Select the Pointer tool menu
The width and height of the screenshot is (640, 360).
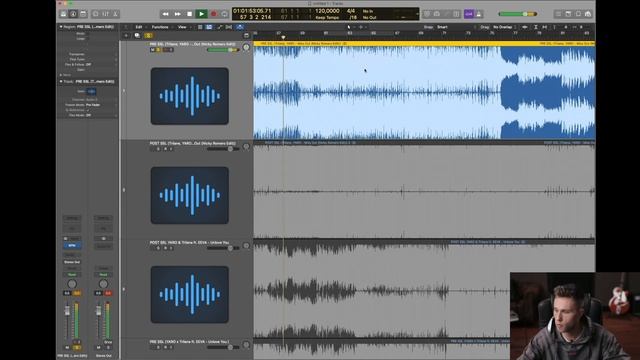[349, 27]
